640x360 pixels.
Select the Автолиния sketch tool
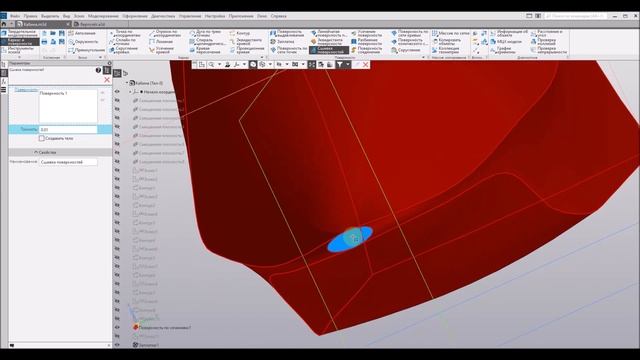82,33
